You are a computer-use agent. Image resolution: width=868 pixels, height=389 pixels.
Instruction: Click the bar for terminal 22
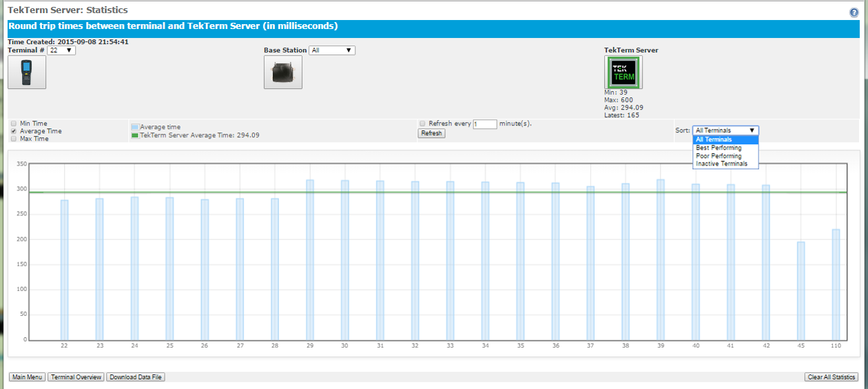pyautogui.click(x=64, y=270)
